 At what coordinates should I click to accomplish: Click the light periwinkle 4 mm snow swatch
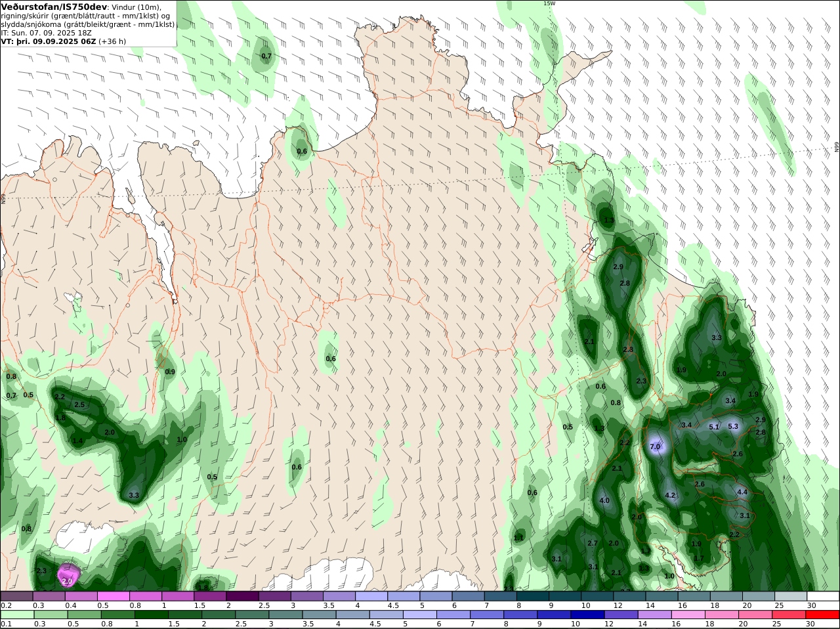tap(371, 596)
